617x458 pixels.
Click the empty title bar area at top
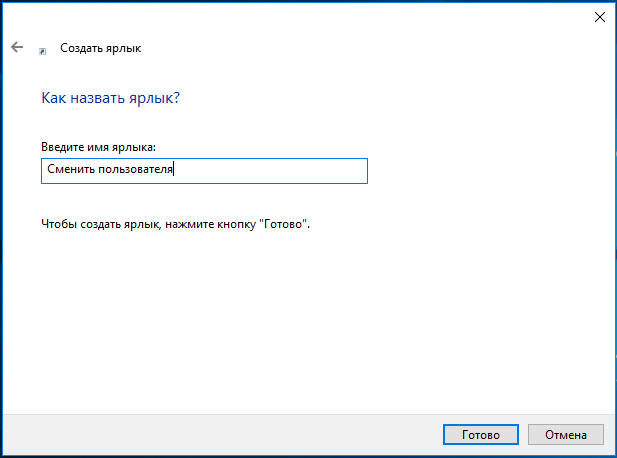pos(295,17)
